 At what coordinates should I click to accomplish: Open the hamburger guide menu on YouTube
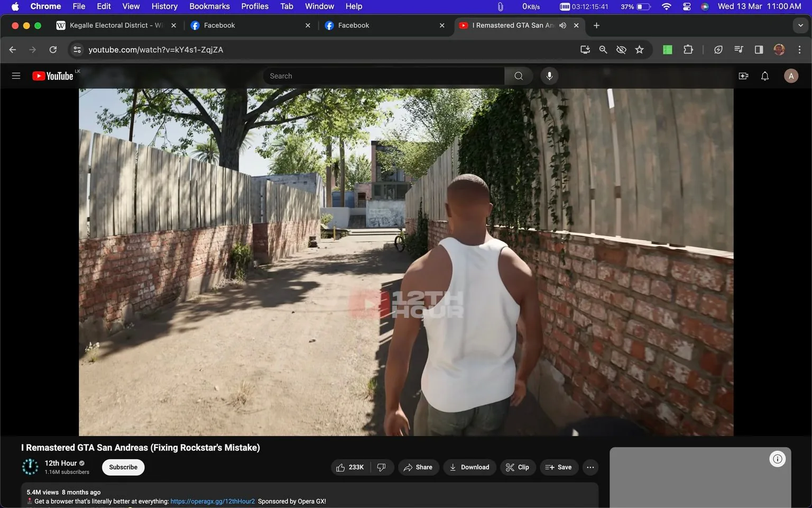click(16, 76)
